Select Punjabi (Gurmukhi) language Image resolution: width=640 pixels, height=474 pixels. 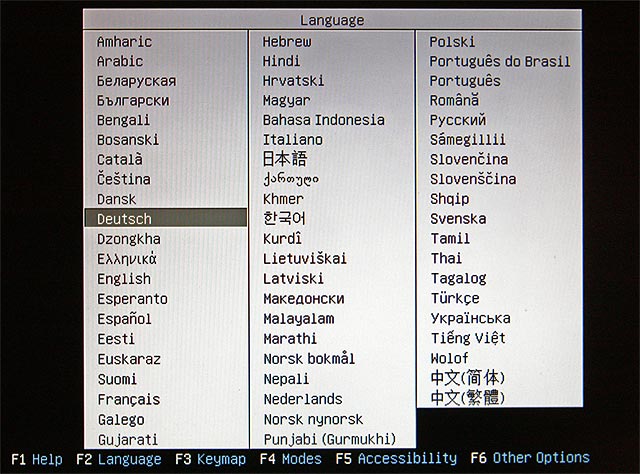pyautogui.click(x=330, y=440)
